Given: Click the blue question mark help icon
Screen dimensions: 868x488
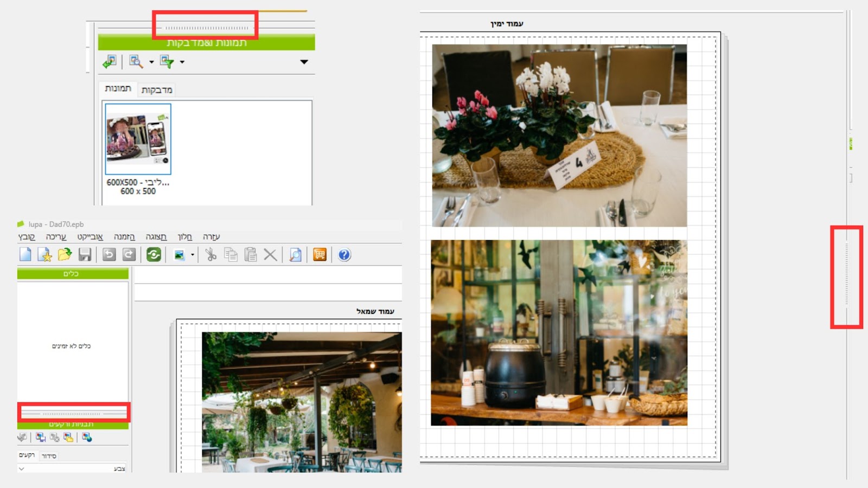Looking at the screenshot, I should pyautogui.click(x=344, y=254).
